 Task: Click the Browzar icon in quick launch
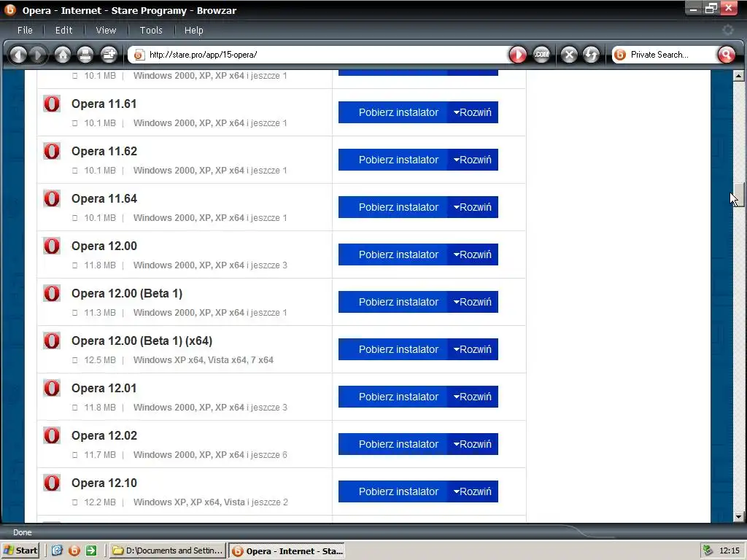point(74,551)
